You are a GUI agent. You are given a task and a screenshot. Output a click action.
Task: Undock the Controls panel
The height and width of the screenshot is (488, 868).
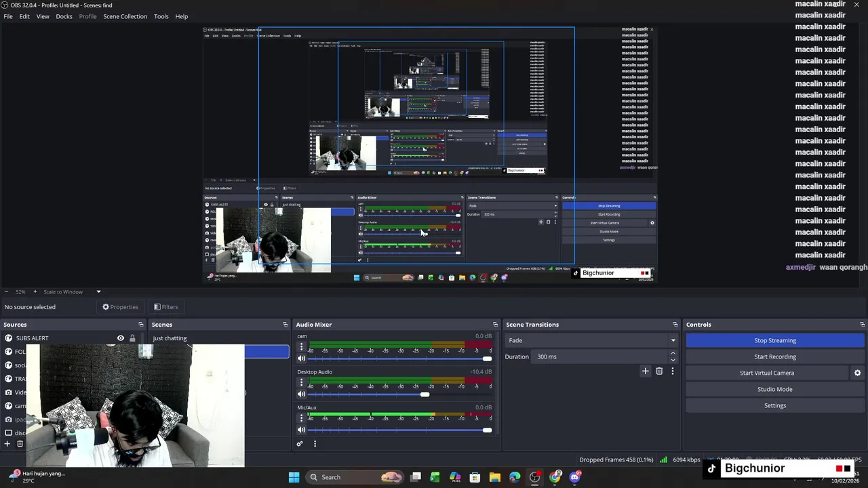coord(862,325)
